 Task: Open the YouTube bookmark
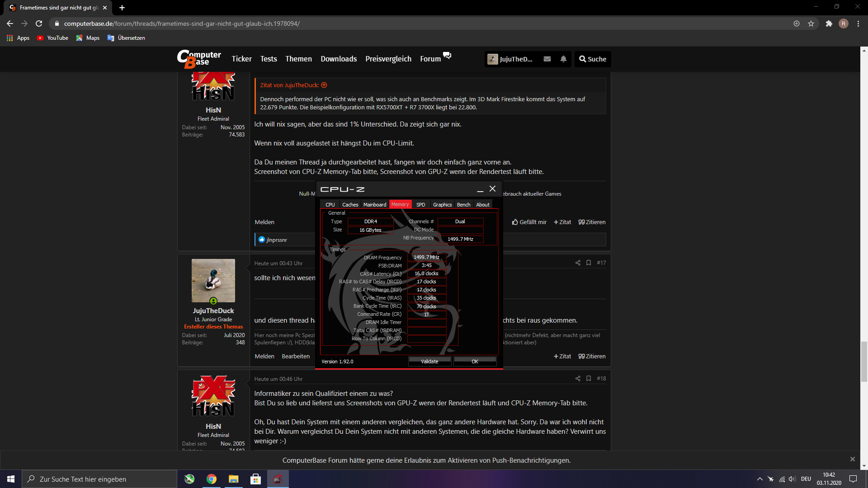click(x=53, y=38)
